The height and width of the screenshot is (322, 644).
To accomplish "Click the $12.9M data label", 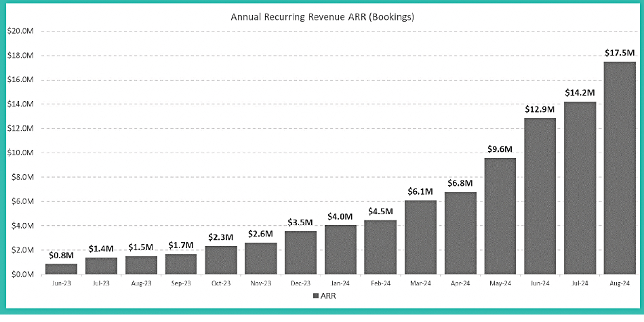I will point(540,109).
